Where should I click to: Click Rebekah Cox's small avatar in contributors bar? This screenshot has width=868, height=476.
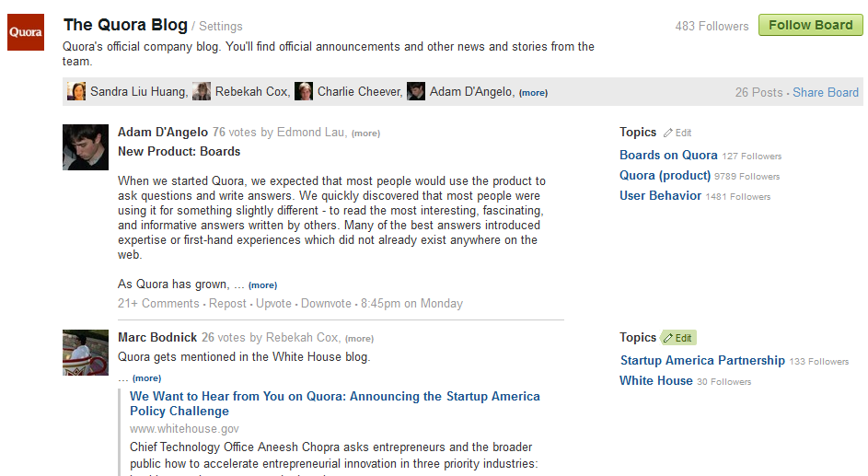[202, 91]
